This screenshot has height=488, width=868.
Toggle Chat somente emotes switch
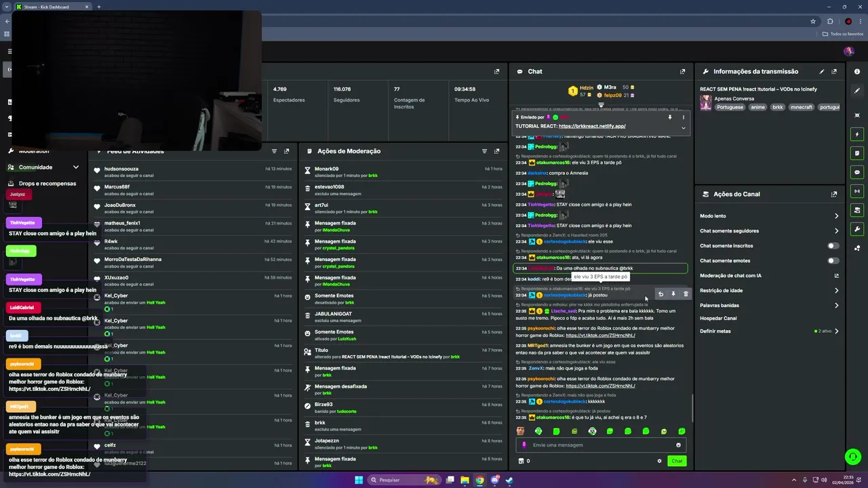point(833,261)
